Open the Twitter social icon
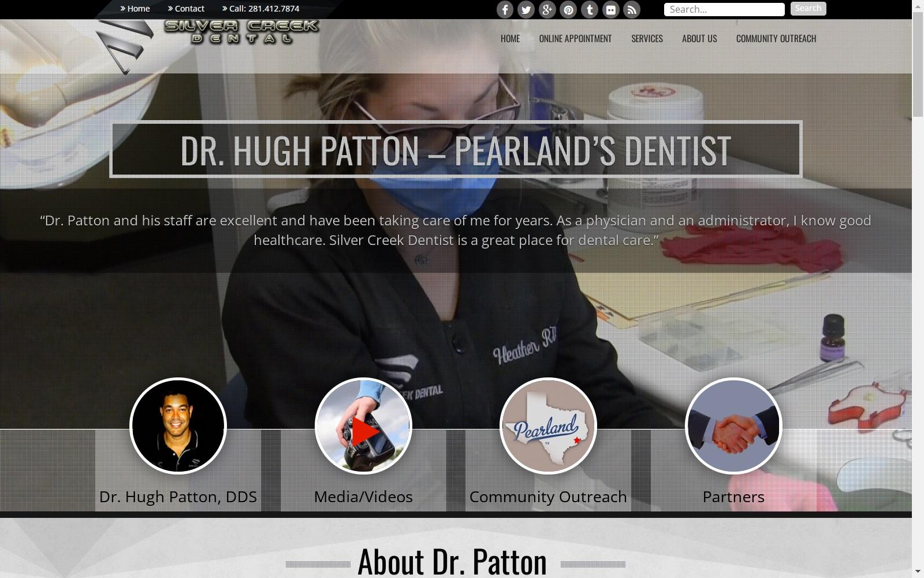This screenshot has width=924, height=578. tap(526, 9)
